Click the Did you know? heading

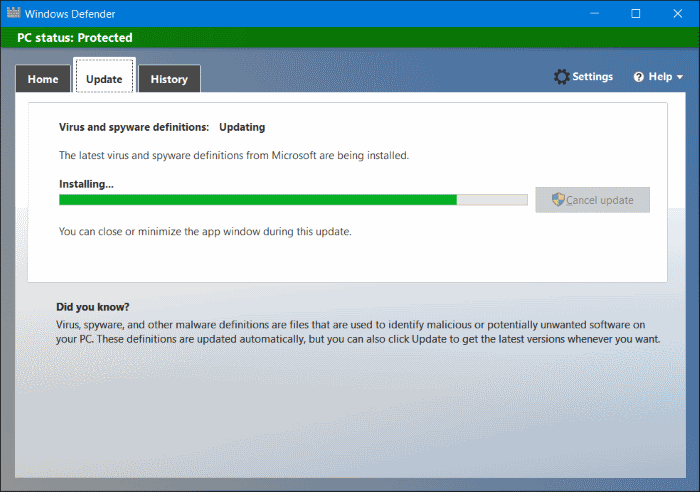(92, 307)
